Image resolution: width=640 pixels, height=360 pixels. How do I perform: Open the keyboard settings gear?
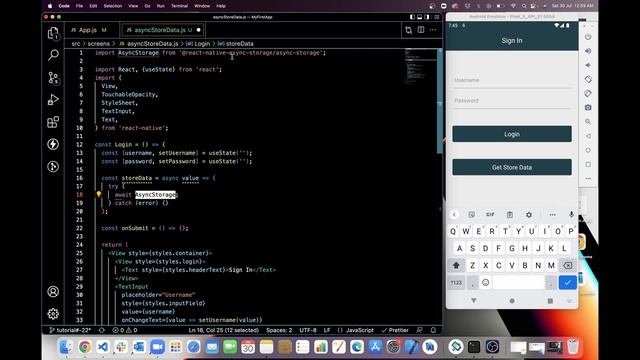pyautogui.click(x=529, y=215)
